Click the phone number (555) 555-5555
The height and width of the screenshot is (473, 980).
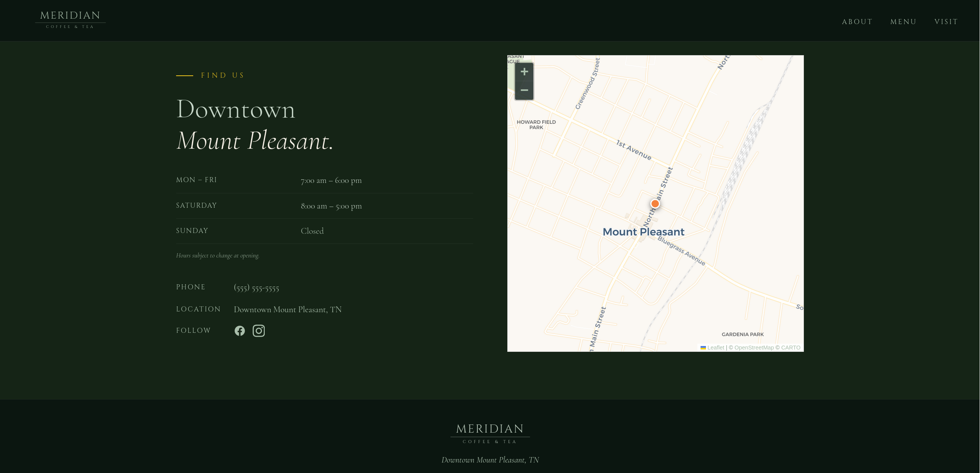point(256,288)
